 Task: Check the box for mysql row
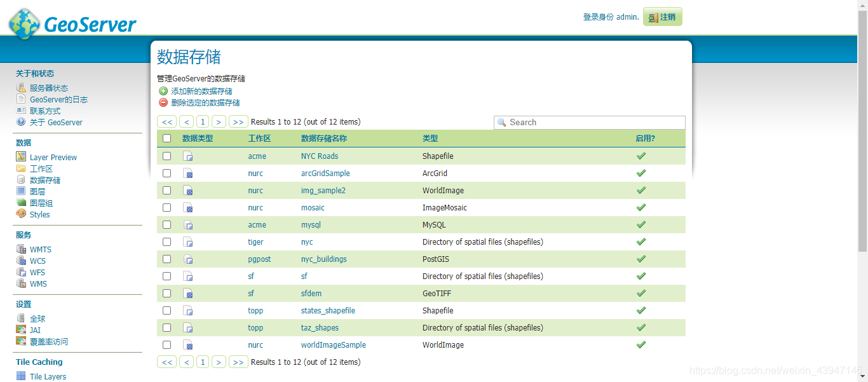point(166,224)
